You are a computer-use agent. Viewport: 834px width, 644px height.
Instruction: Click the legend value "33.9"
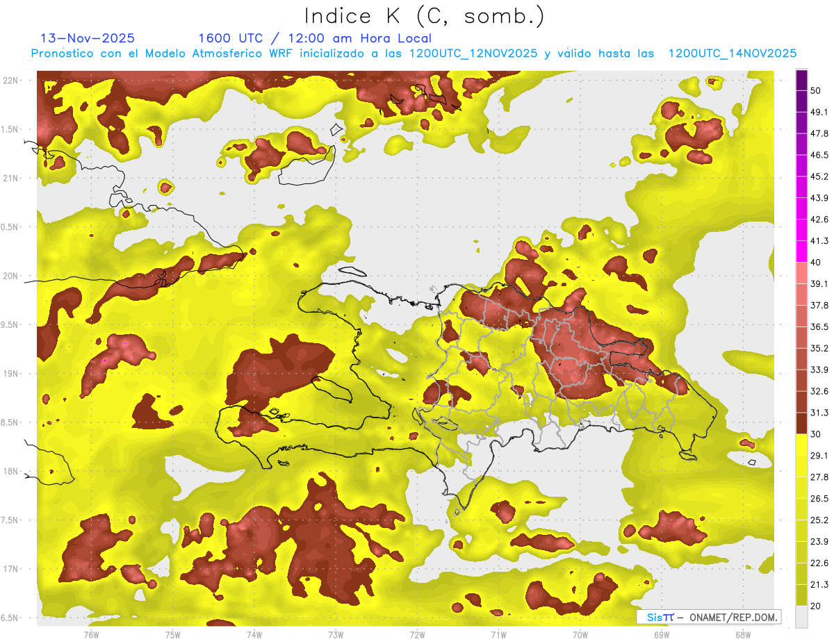[819, 370]
